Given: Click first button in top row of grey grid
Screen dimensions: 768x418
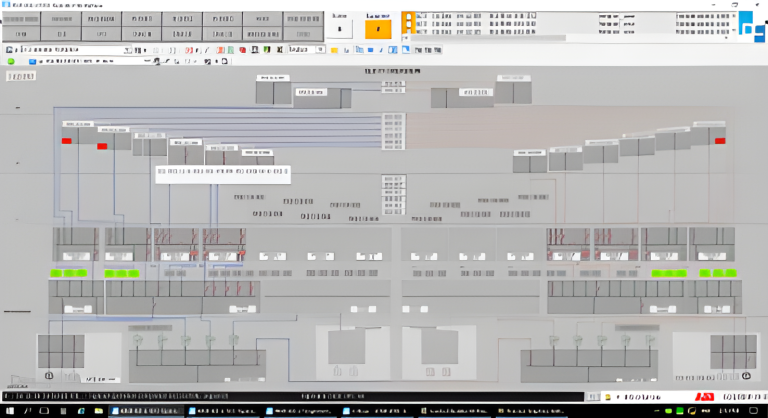Looking at the screenshot, I should [21, 19].
